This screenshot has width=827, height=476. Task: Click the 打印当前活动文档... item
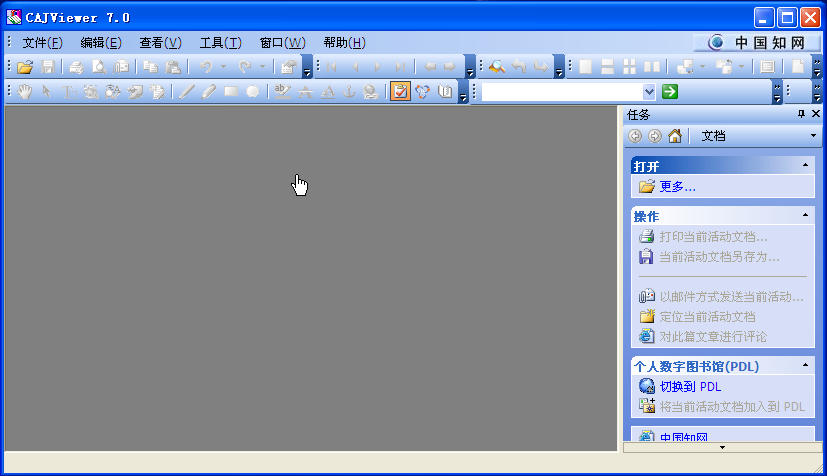[713, 237]
